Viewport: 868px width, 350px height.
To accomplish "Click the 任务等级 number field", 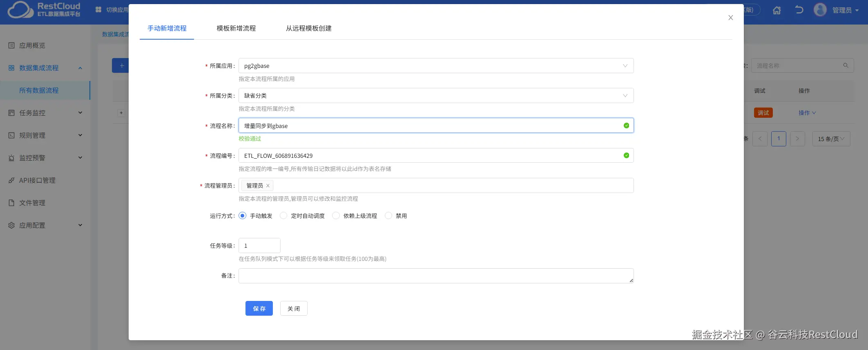I will [x=259, y=246].
